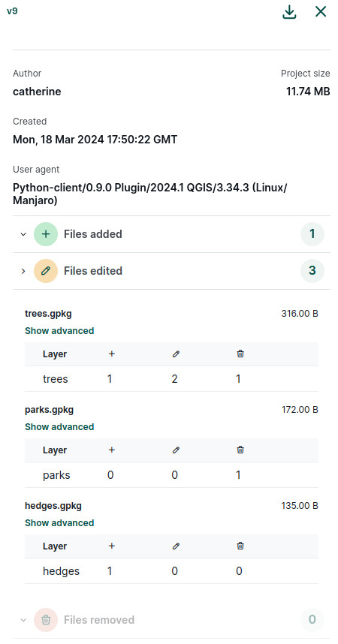
Task: Expand the Files added section chevron
Action: click(x=23, y=234)
